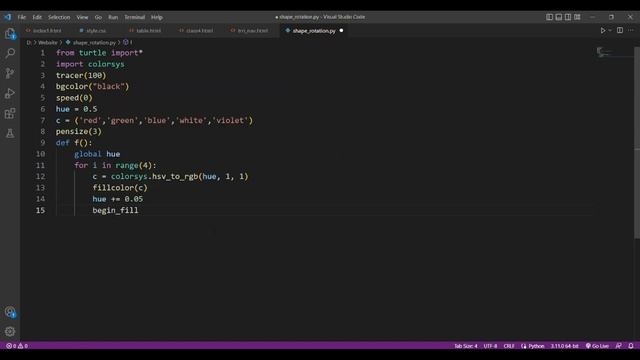640x360 pixels.
Task: Click 'bgcolor("black")' on line 4
Action: pos(92,87)
